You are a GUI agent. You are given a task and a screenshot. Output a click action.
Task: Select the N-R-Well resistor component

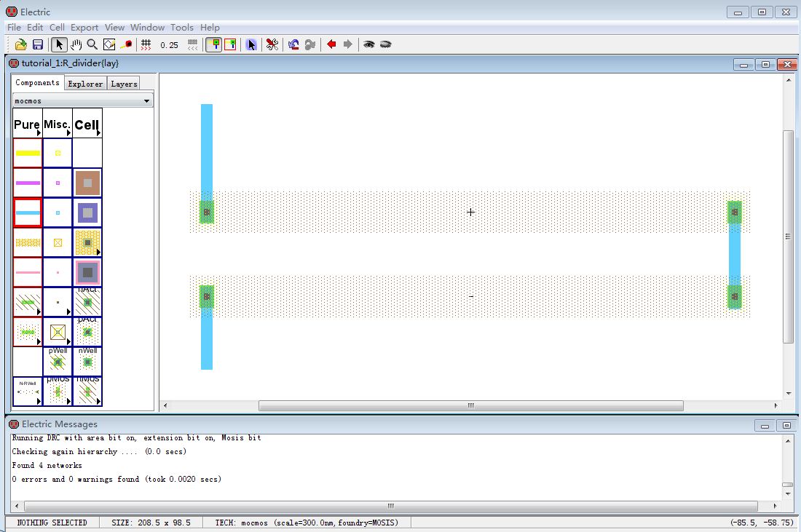(x=28, y=392)
